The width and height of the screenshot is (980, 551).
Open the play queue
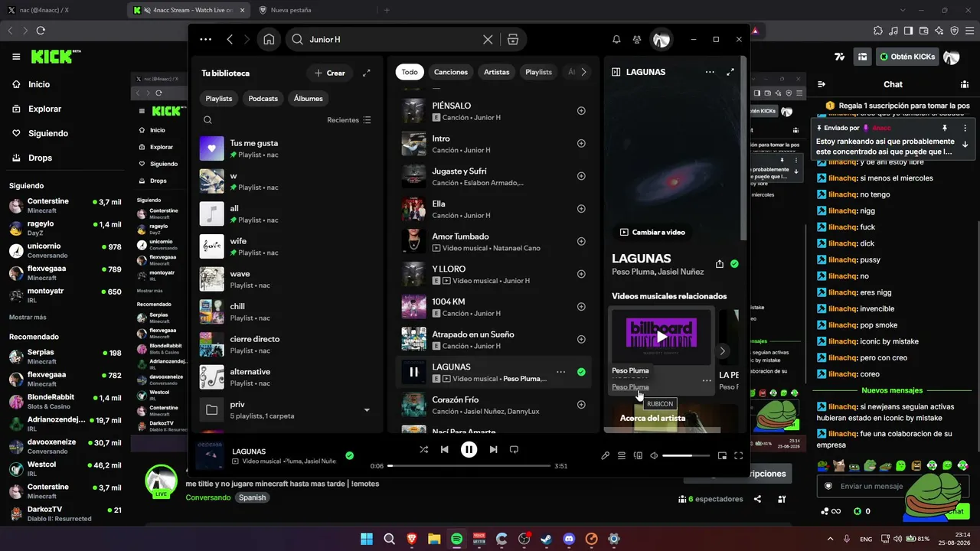[x=622, y=456]
